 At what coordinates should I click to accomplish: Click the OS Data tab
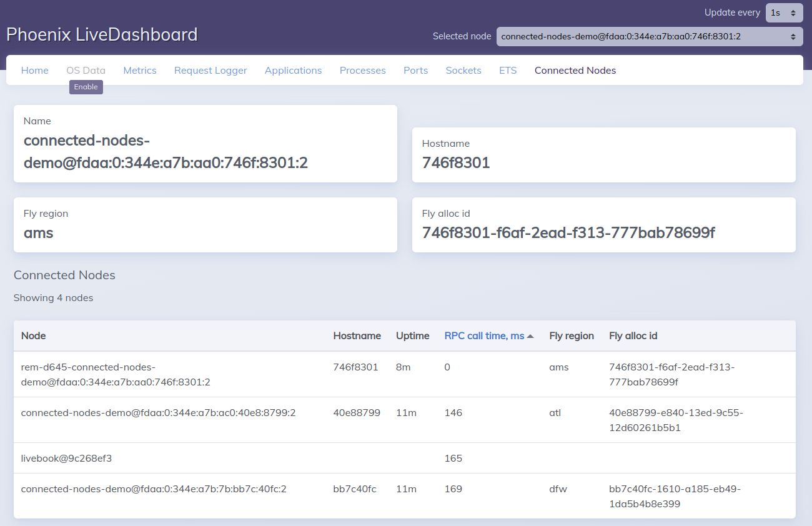click(x=86, y=70)
